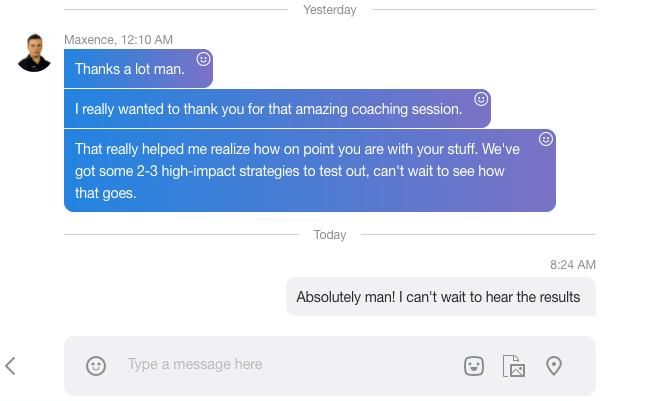Open emoji picker in message box
This screenshot has height=401, width=645.
[96, 366]
